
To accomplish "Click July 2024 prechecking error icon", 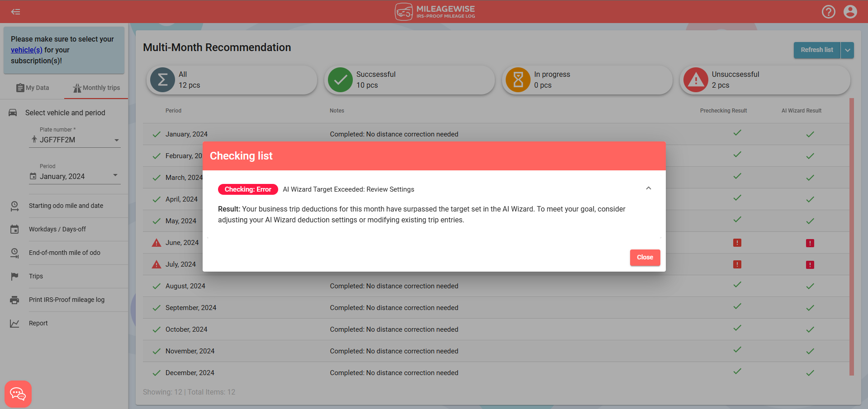I will pyautogui.click(x=737, y=264).
